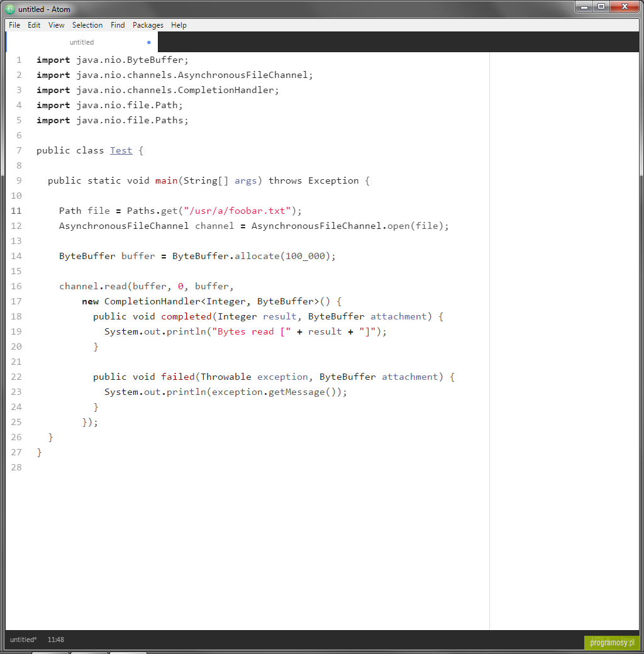Click the "failed" method name

coord(178,377)
